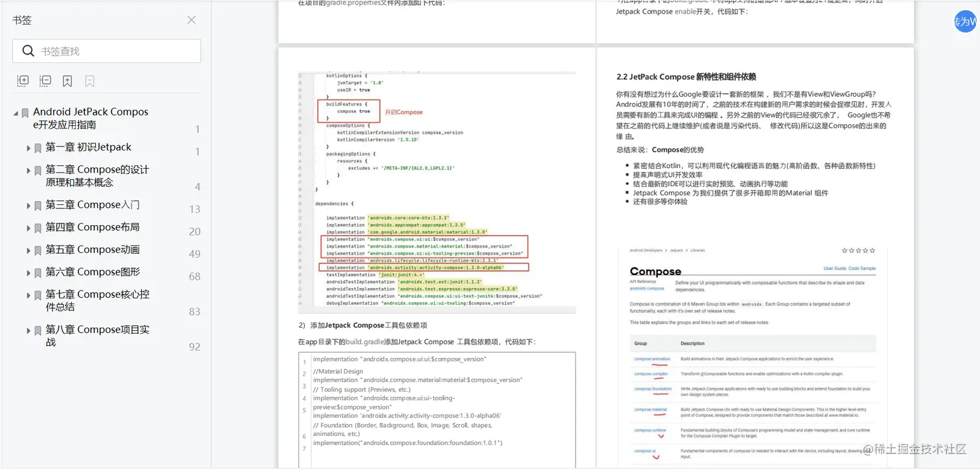
Task: Expand the 第一章 初识Jetpack bookmark
Action: (29, 149)
